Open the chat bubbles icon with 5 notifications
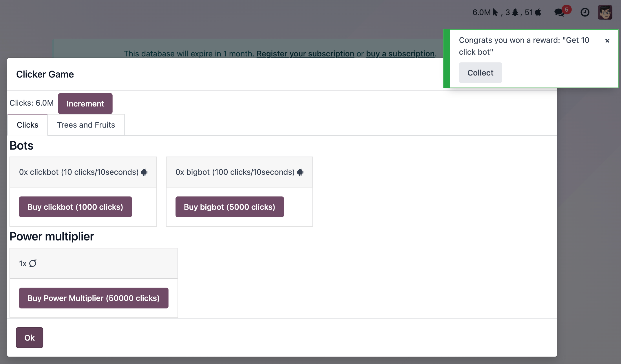 559,13
